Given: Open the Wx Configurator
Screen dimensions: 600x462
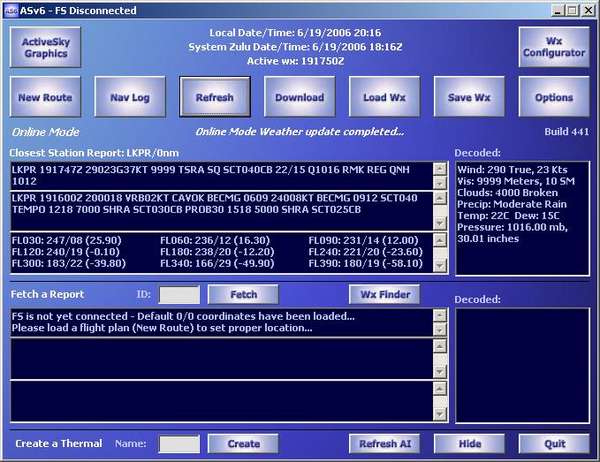Looking at the screenshot, I should click(x=554, y=47).
